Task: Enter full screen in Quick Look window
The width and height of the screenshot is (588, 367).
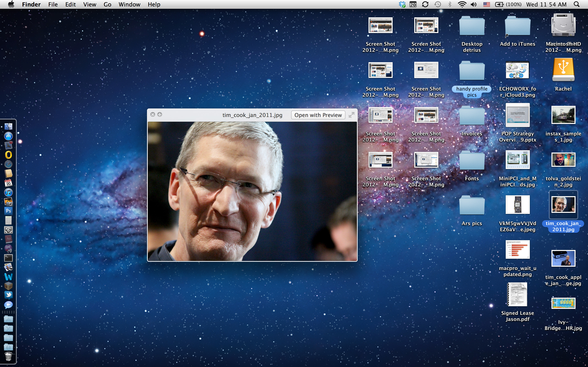Action: pyautogui.click(x=351, y=115)
